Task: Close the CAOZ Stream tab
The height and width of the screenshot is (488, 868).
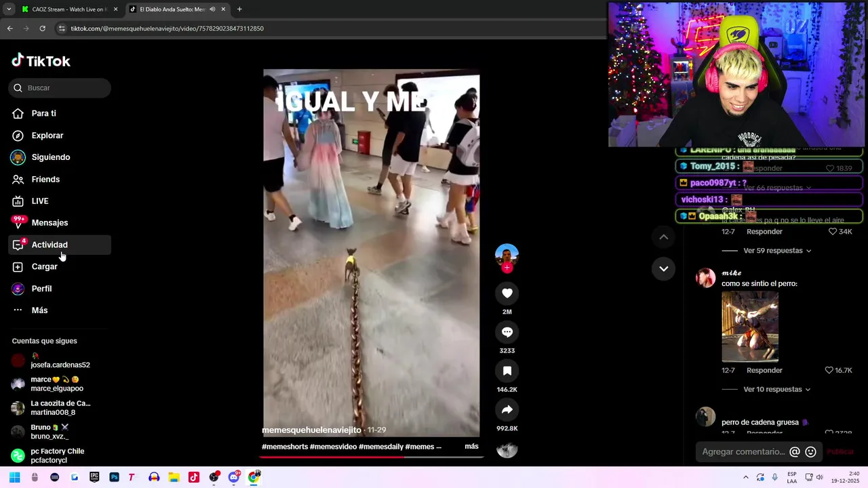Action: click(x=115, y=9)
